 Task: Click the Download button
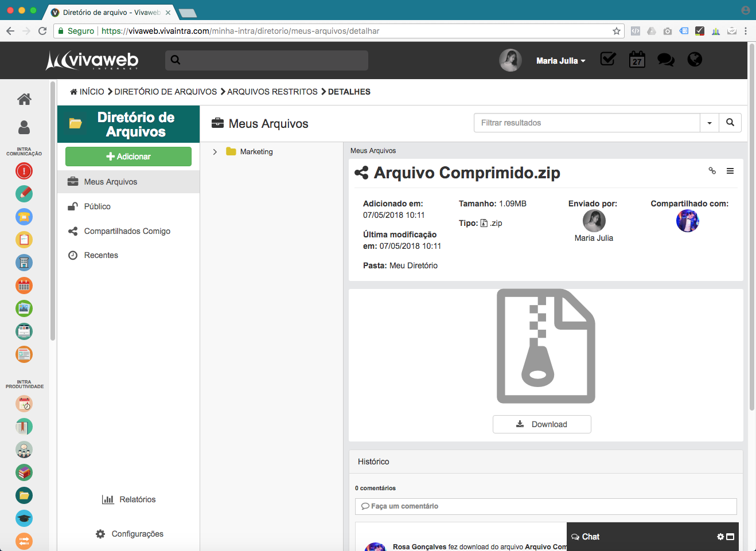(541, 424)
